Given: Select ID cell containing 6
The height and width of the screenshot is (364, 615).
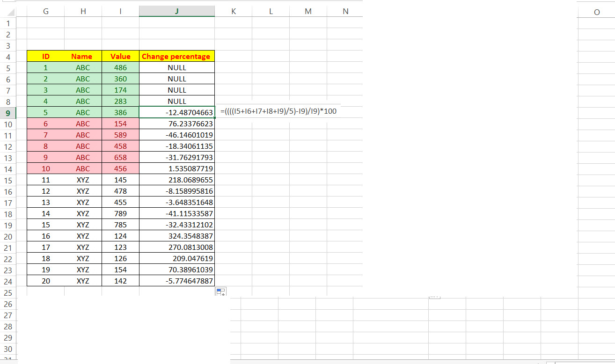Looking at the screenshot, I should (x=46, y=124).
